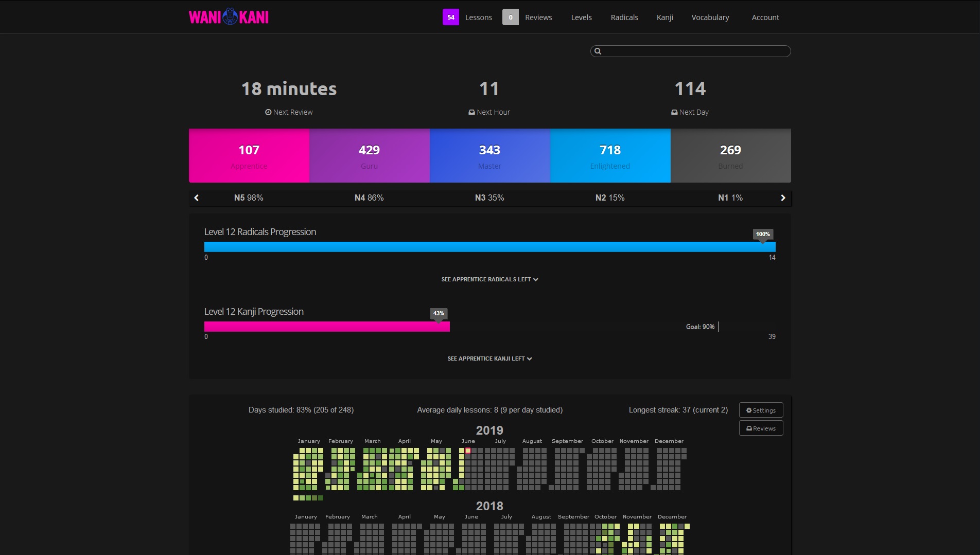Open the Account menu

click(x=765, y=17)
